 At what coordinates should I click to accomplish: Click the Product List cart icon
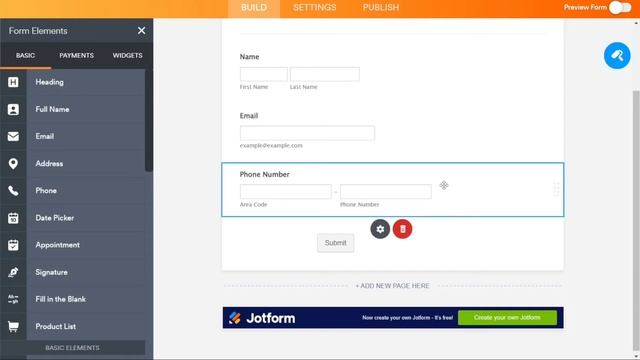pyautogui.click(x=13, y=327)
